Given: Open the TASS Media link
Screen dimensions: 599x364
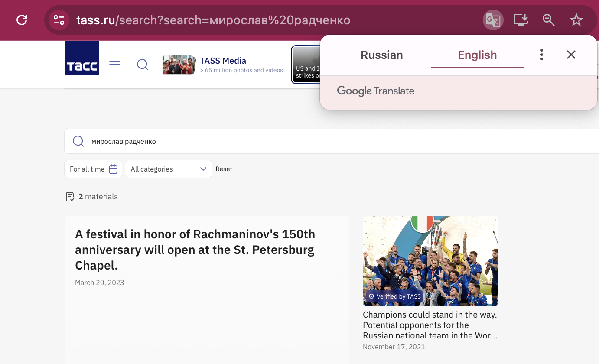Looking at the screenshot, I should tap(223, 61).
